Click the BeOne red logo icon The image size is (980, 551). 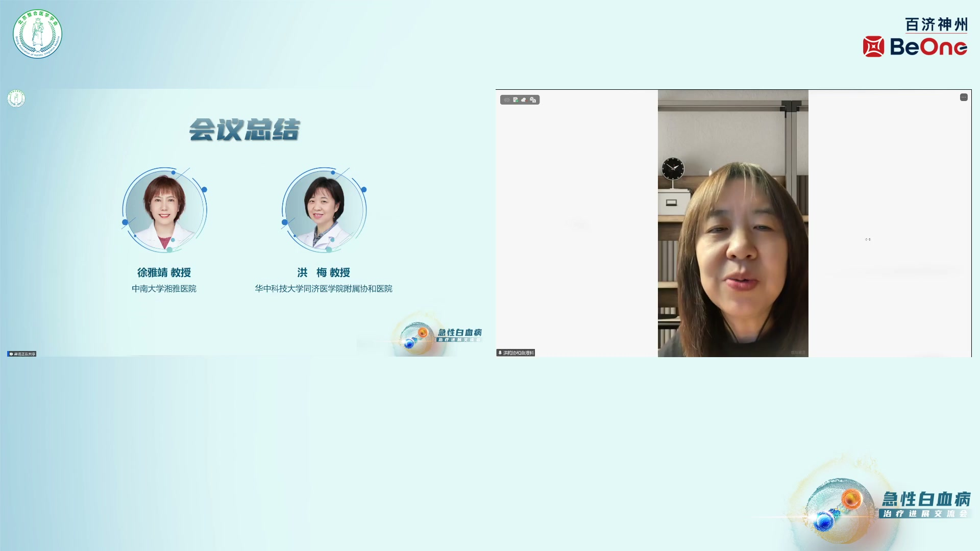pos(873,46)
